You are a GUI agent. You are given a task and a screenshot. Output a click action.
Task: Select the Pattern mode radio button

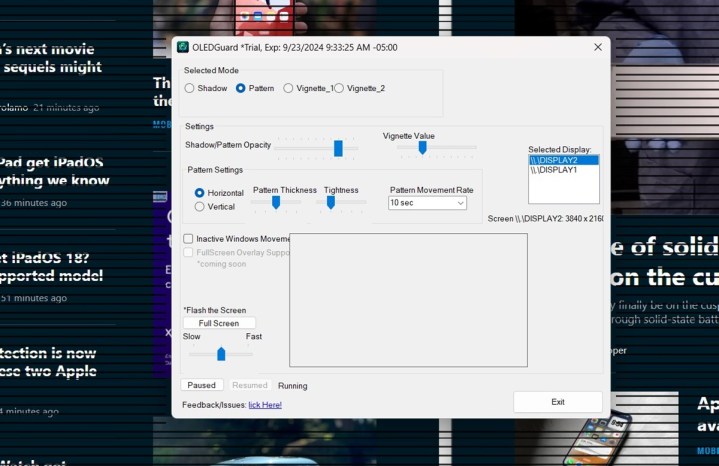pyautogui.click(x=240, y=88)
